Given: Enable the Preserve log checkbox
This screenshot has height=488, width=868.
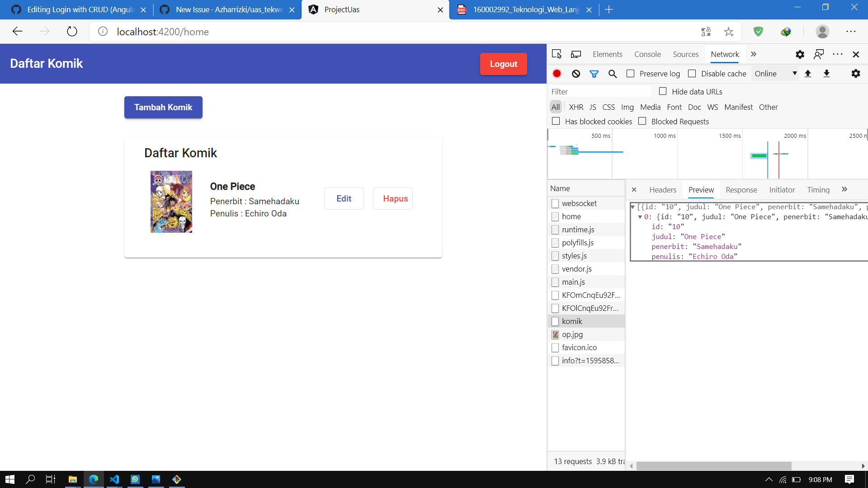Looking at the screenshot, I should 631,74.
